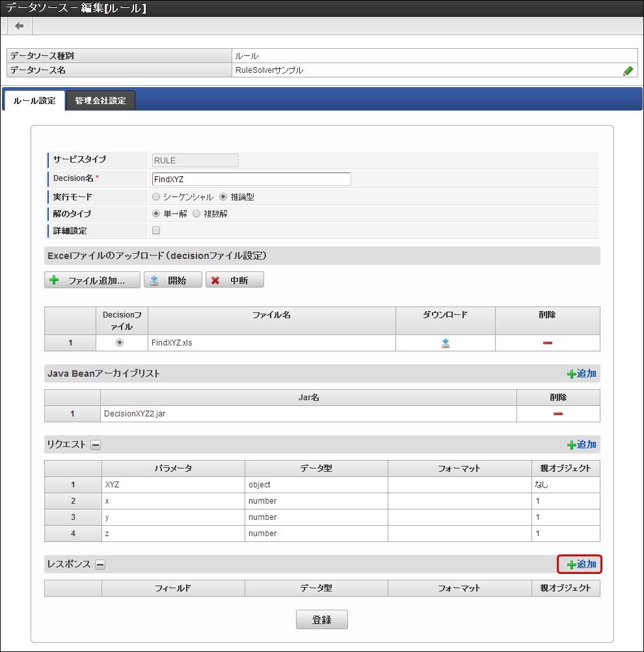Add a new response field

580,564
